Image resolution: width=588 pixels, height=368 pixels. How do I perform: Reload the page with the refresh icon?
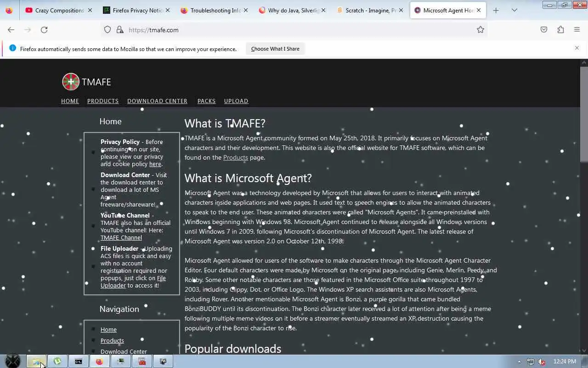click(44, 30)
